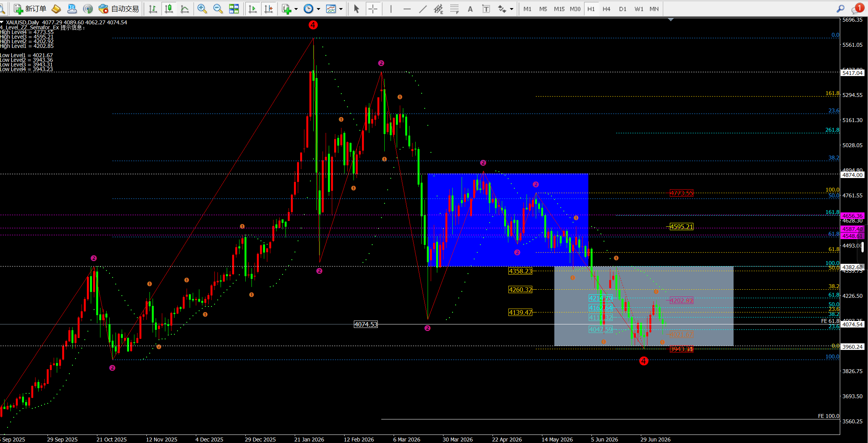Toggle chart shift button
This screenshot has width=868, height=443.
pyautogui.click(x=269, y=8)
